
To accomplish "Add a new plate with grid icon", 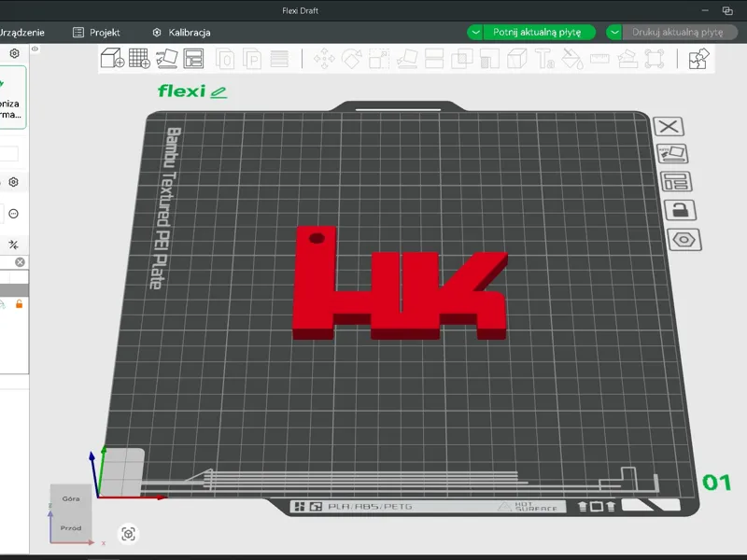I will click(139, 59).
